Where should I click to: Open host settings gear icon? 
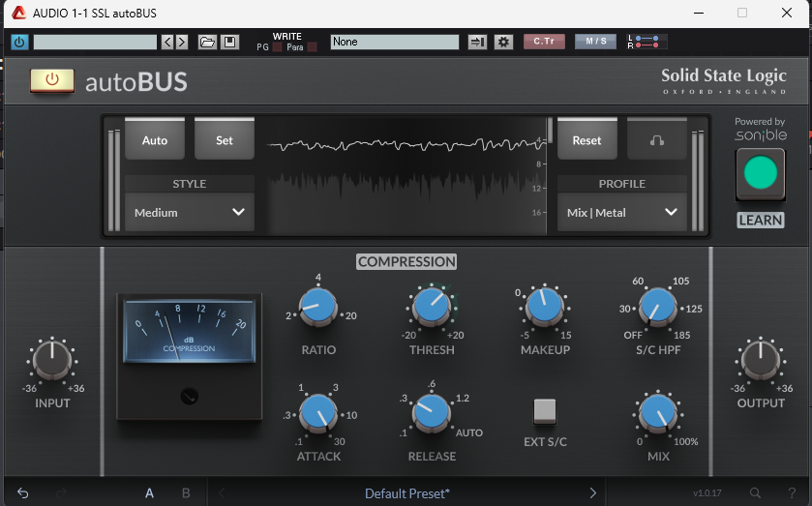coord(503,42)
